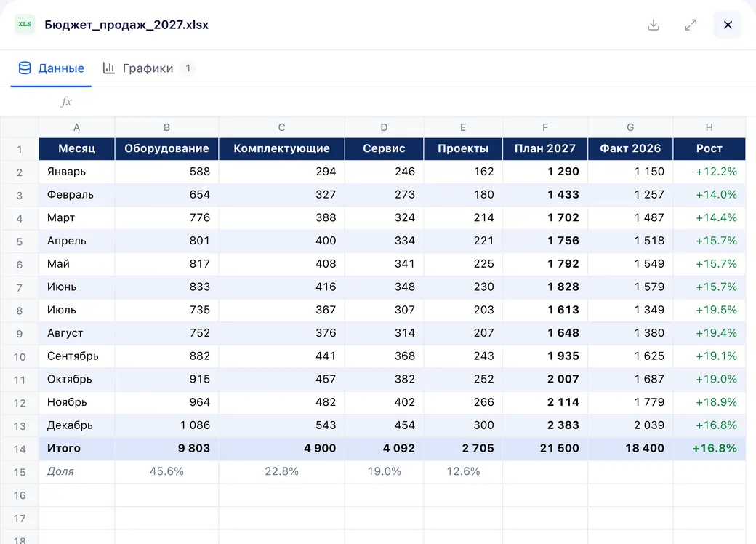
Task: Select the cell with value 4 092
Action: (385, 449)
